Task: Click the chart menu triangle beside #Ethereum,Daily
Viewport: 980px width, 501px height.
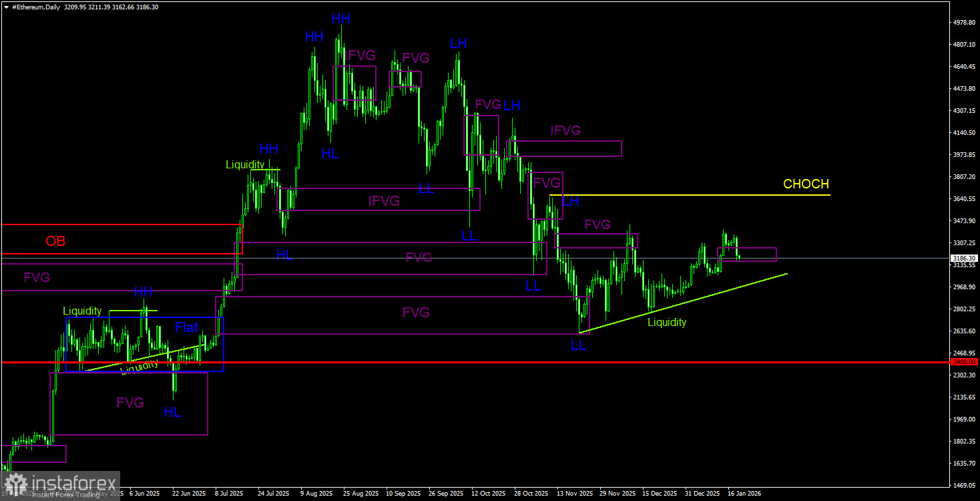Action: (x=6, y=6)
